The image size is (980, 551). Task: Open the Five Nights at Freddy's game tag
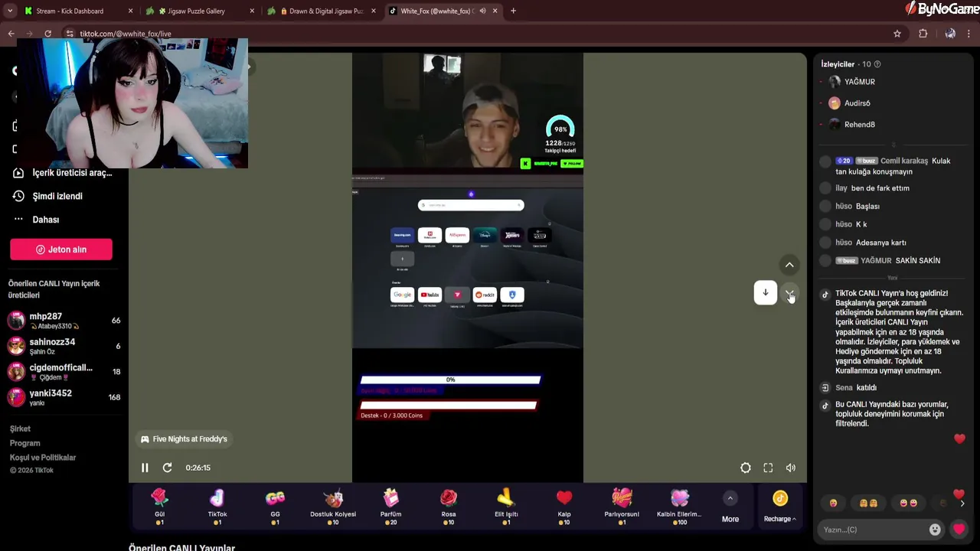[x=184, y=439]
